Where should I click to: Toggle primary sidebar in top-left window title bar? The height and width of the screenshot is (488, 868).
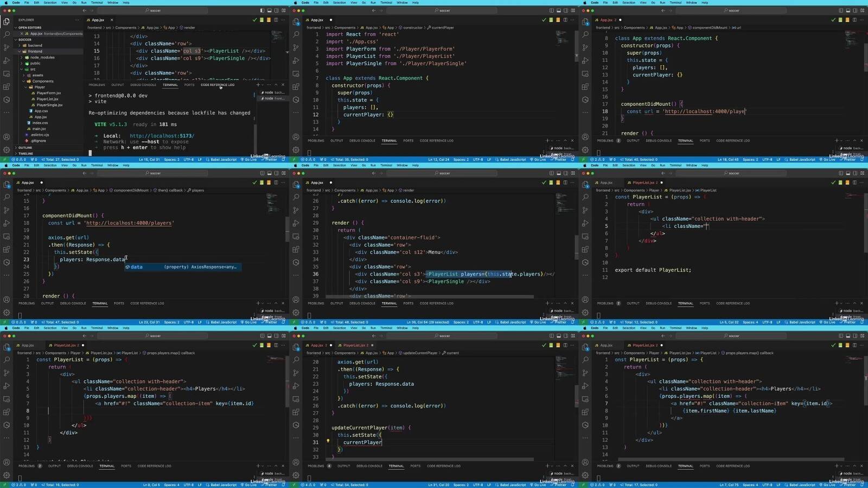[262, 10]
